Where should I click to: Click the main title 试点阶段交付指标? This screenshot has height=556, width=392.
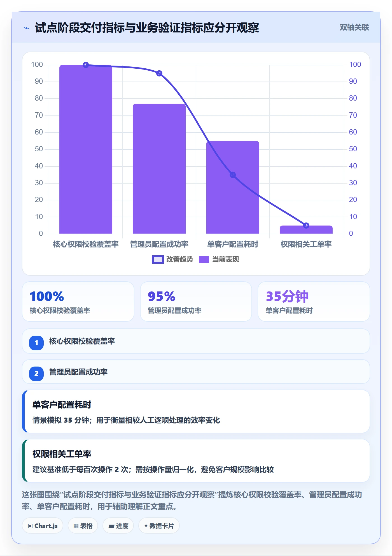tap(147, 28)
